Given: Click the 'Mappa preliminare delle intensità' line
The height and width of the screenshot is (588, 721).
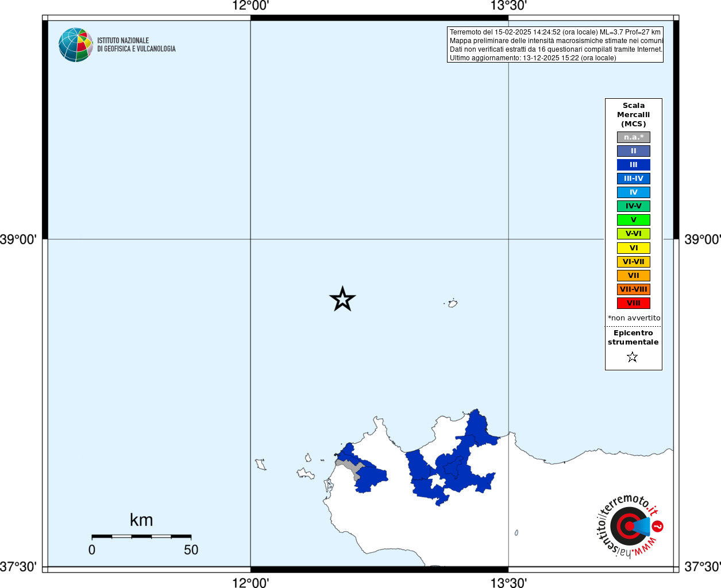Looking at the screenshot, I should pyautogui.click(x=556, y=41).
